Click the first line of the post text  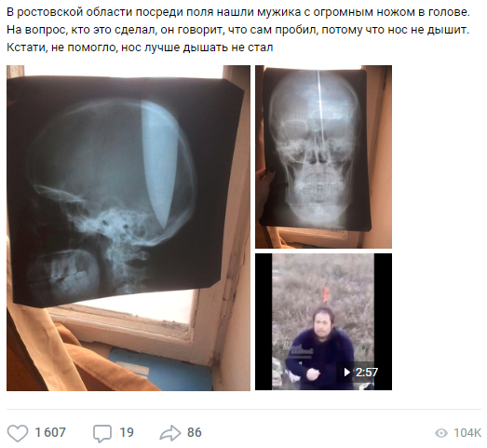click(237, 12)
